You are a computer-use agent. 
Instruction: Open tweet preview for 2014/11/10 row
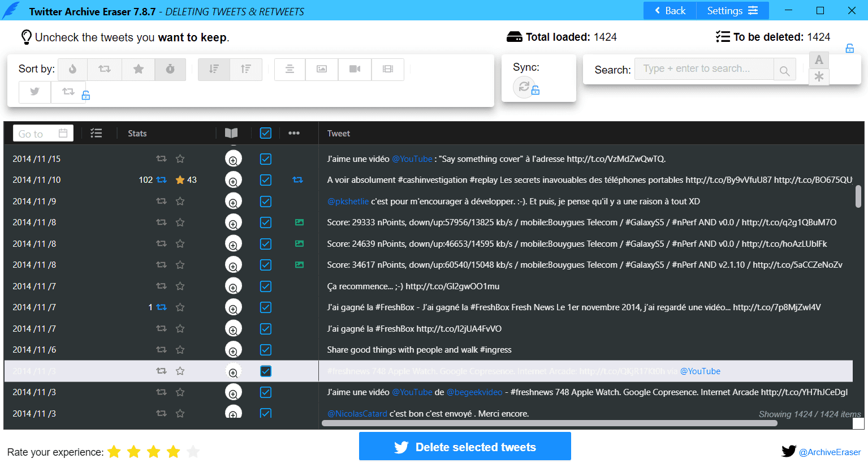(233, 181)
